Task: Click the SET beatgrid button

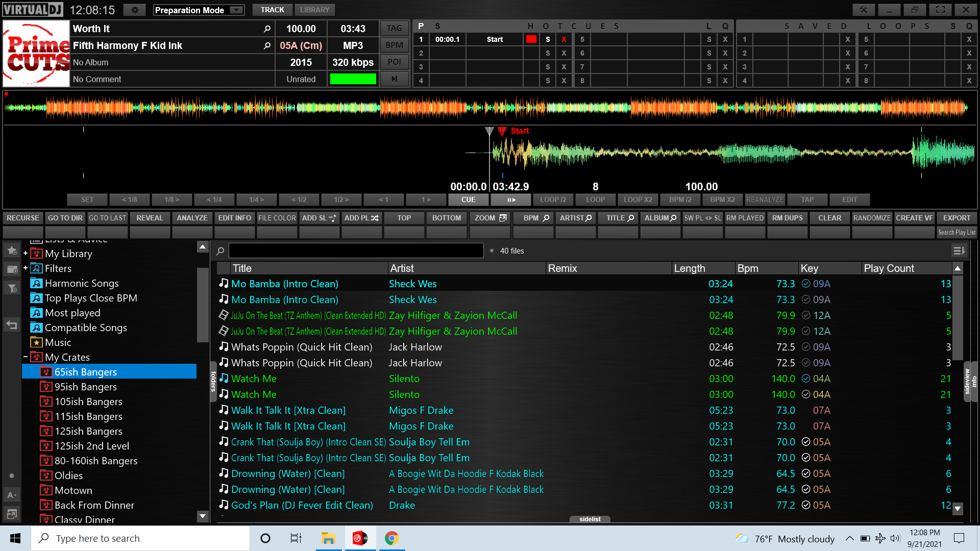Action: (87, 200)
